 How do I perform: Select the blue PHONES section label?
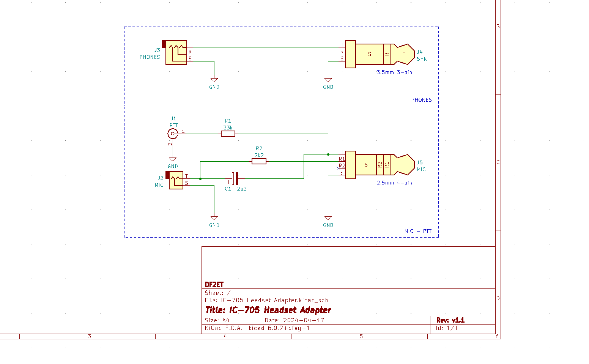tap(422, 100)
